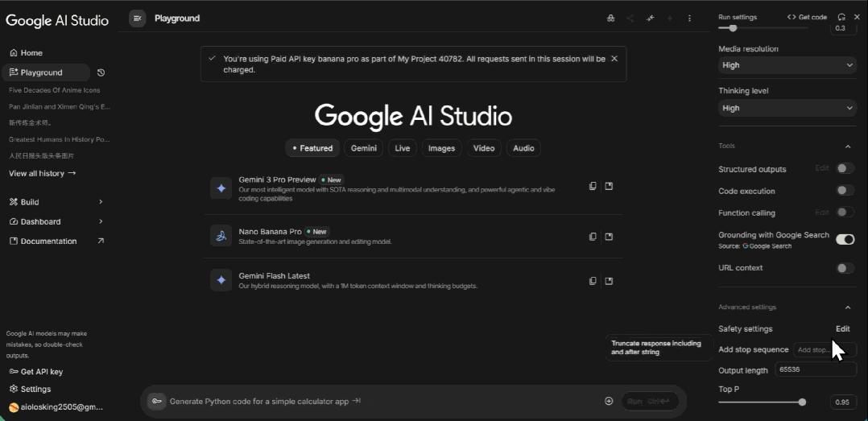Click the temporary chat incognito icon

click(610, 18)
